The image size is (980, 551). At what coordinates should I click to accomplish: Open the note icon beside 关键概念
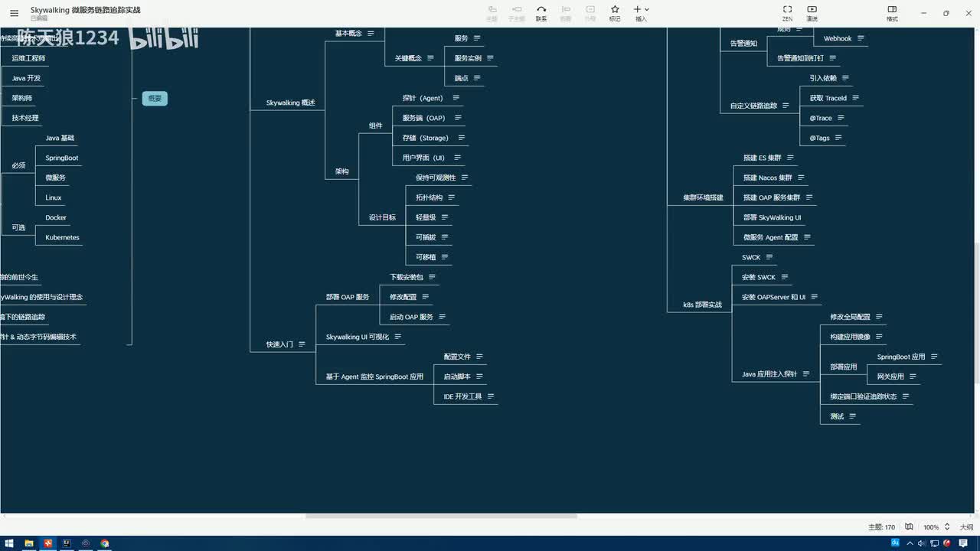431,58
